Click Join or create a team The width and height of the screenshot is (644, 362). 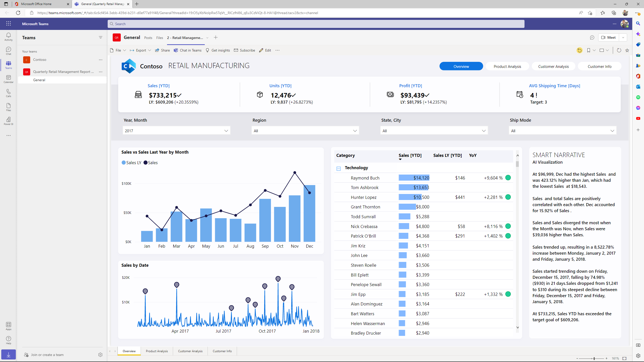[x=44, y=355]
